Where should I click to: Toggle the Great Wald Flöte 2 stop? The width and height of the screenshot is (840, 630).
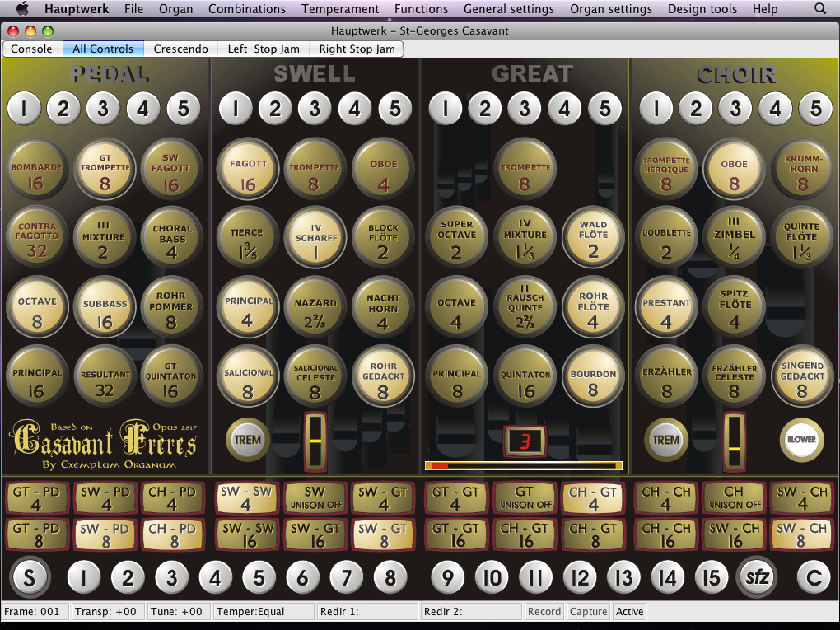pos(593,237)
